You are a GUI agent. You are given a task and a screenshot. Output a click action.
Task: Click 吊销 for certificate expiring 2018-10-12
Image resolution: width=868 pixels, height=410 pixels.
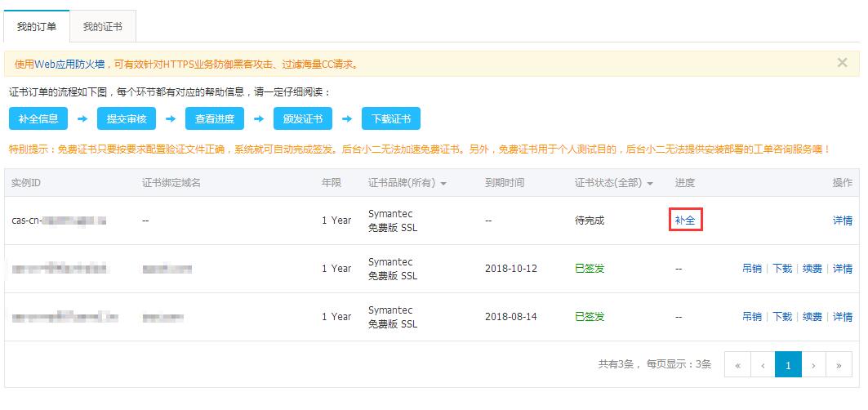tap(751, 269)
